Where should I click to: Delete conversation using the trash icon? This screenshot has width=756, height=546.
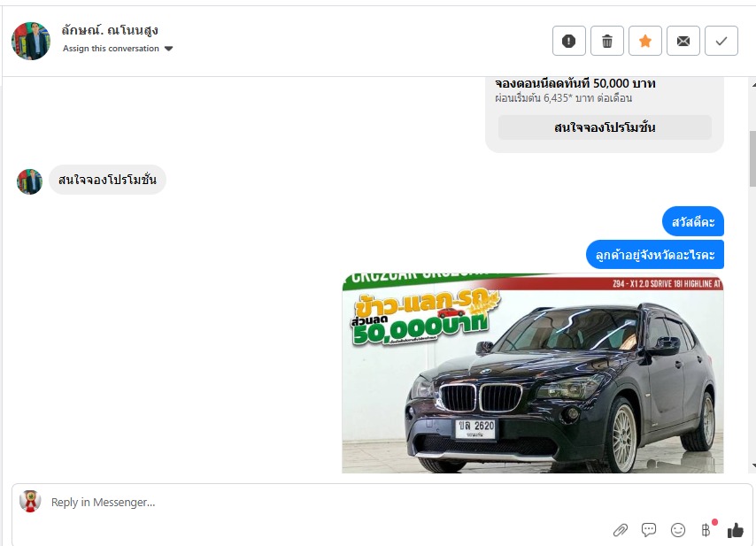pyautogui.click(x=607, y=41)
